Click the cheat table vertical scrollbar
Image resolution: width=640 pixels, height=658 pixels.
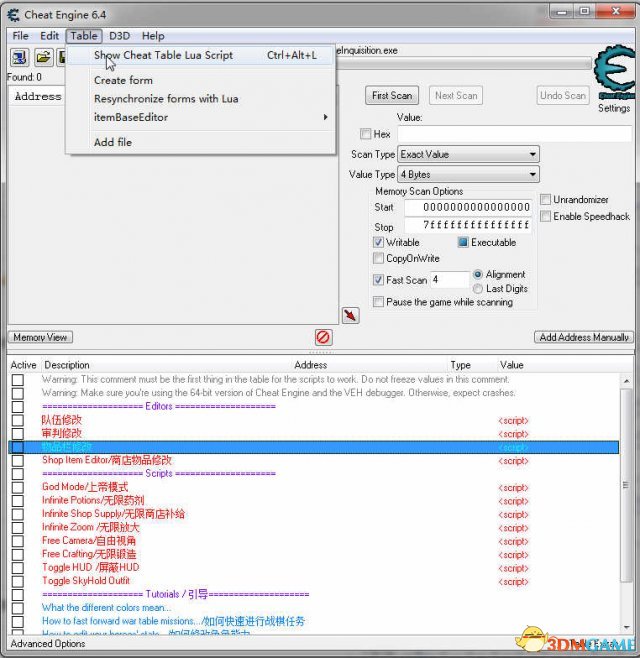(x=626, y=485)
